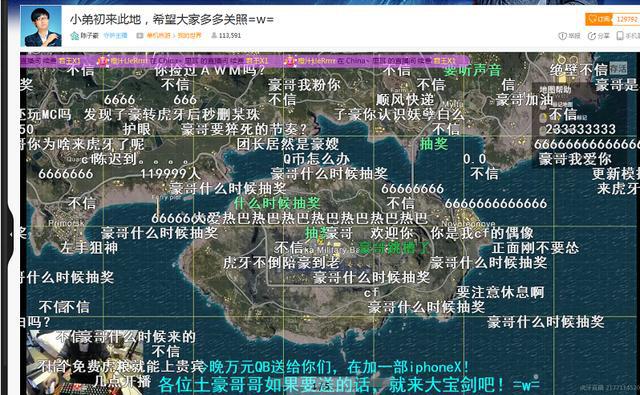Click the danmaku comment Q币怎么办
The height and width of the screenshot is (395, 640).
point(316,159)
